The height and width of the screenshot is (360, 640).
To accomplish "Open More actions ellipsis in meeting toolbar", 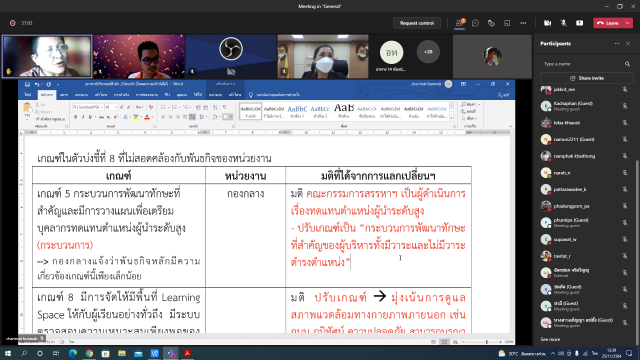I will pos(523,23).
